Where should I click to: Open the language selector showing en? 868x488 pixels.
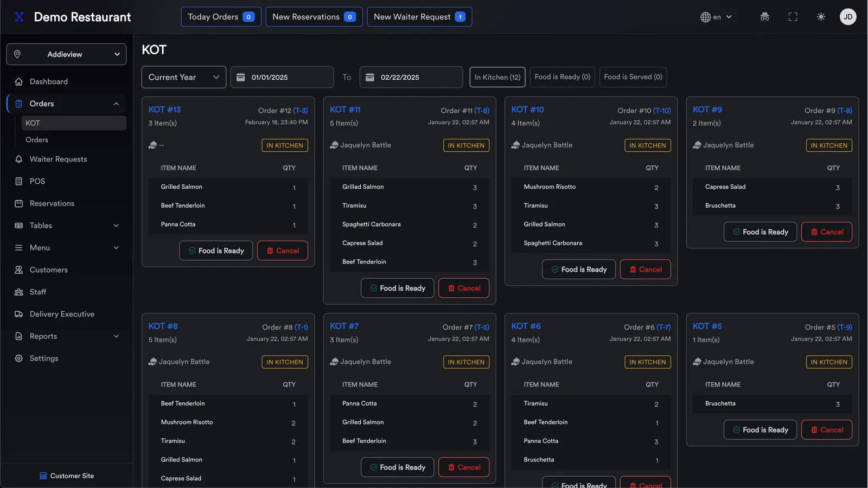tap(716, 17)
